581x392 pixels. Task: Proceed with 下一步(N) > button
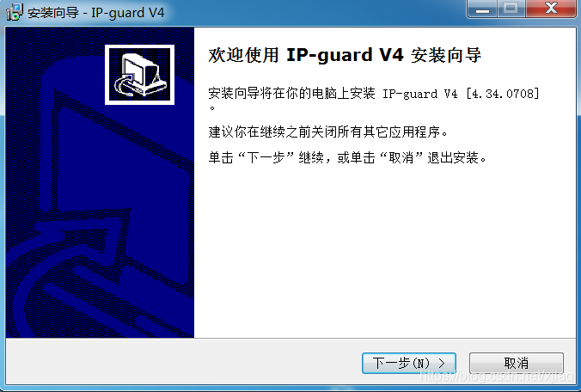coord(409,363)
